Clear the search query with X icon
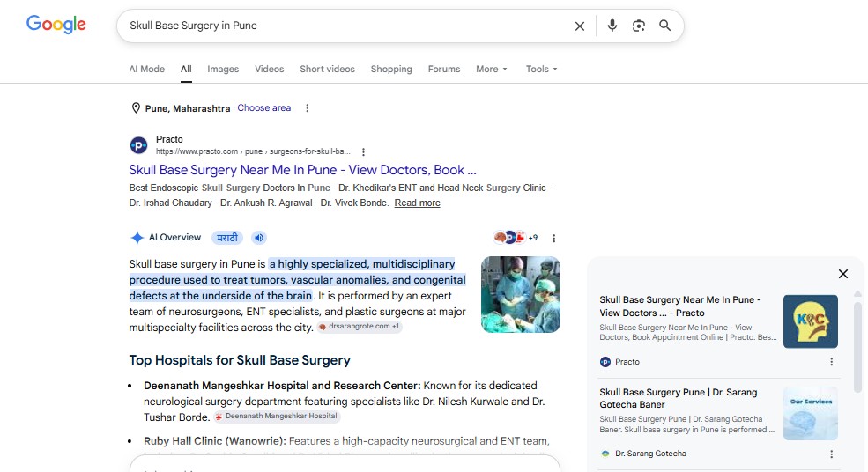868x472 pixels. point(580,26)
